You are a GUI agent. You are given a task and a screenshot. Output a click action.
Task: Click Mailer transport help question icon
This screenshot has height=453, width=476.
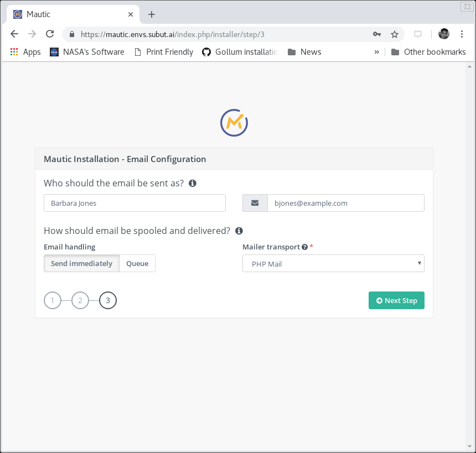pos(305,247)
